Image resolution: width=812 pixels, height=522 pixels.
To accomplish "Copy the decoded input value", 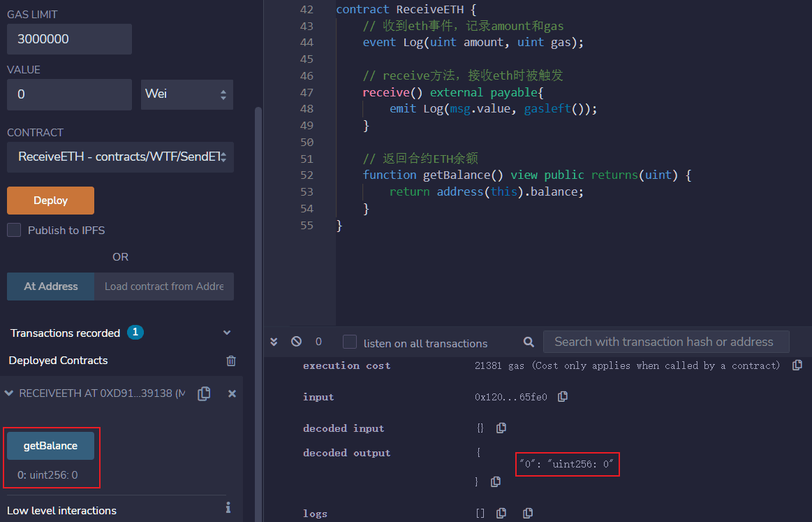I will (x=501, y=428).
